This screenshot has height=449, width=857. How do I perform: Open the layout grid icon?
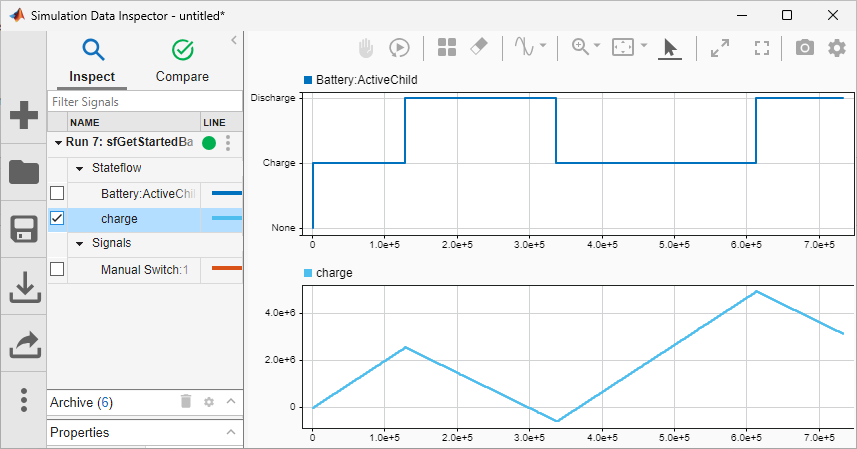447,47
